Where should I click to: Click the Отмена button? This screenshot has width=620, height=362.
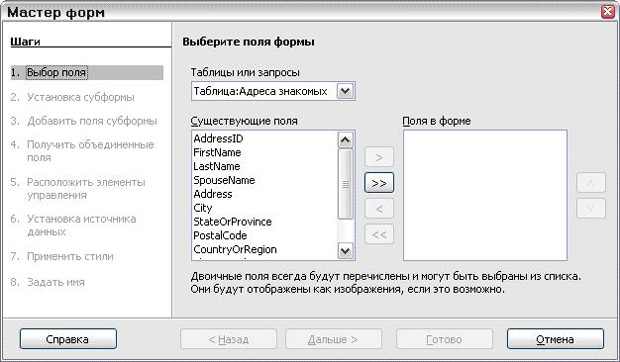[x=555, y=339]
